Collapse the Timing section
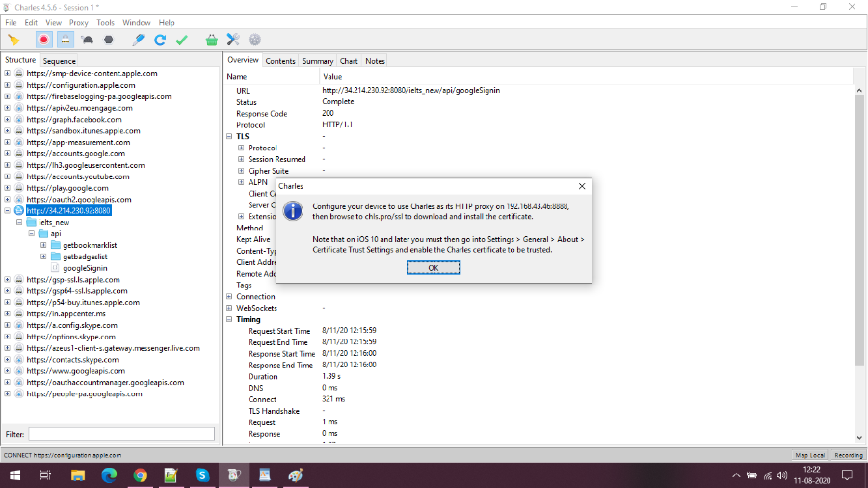 [229, 319]
